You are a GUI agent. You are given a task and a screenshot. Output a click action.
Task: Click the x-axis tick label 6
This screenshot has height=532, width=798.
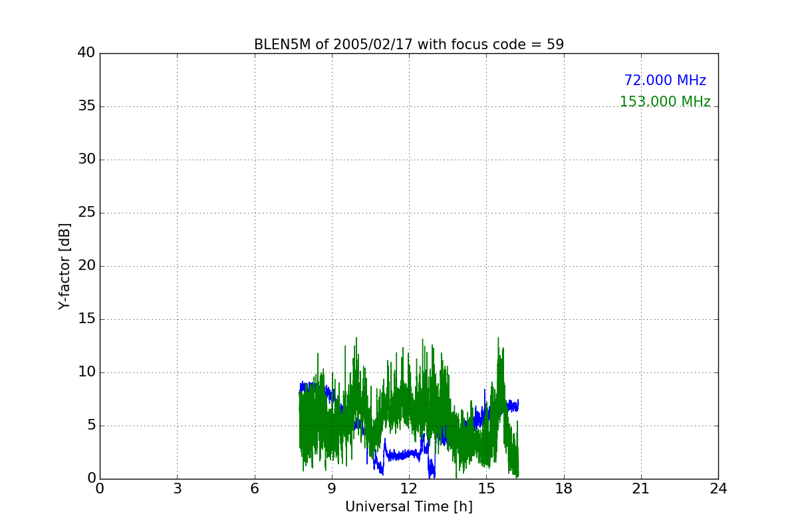pos(254,488)
